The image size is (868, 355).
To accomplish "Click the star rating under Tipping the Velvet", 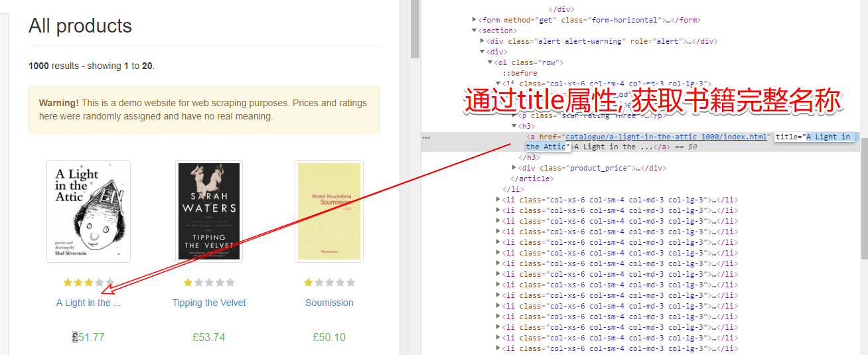I will point(209,283).
